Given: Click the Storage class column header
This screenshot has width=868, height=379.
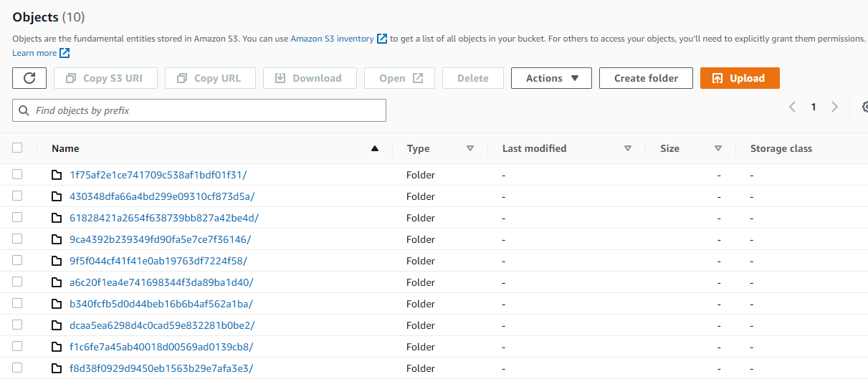Looking at the screenshot, I should pyautogui.click(x=781, y=148).
